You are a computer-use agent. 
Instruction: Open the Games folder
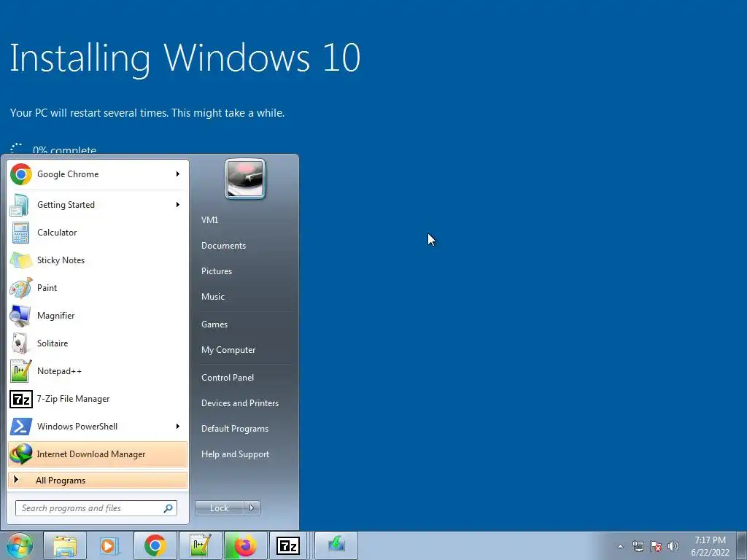click(214, 324)
